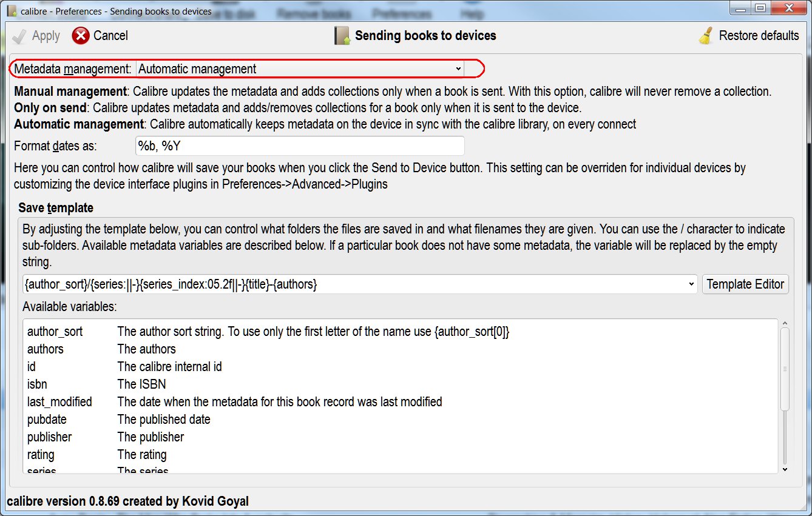
Task: Open the Metadata management dropdown
Action: click(300, 69)
